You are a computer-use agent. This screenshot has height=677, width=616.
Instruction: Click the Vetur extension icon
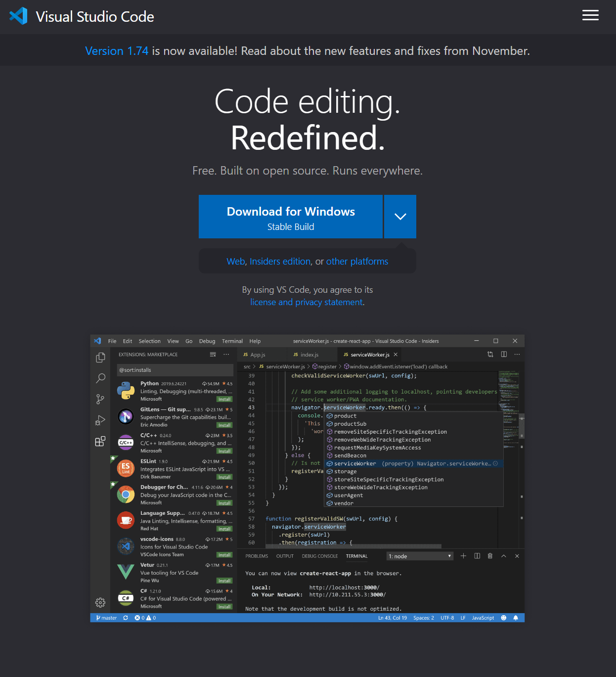[126, 572]
